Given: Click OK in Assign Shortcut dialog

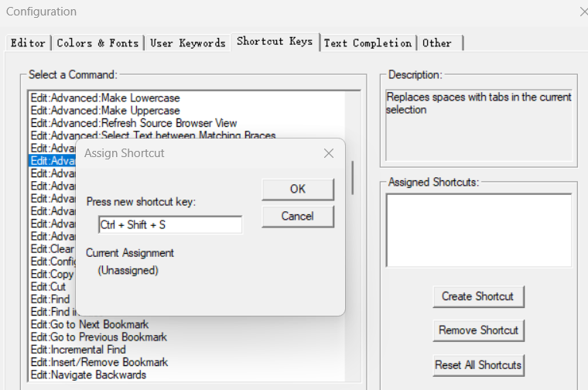Looking at the screenshot, I should pos(298,189).
